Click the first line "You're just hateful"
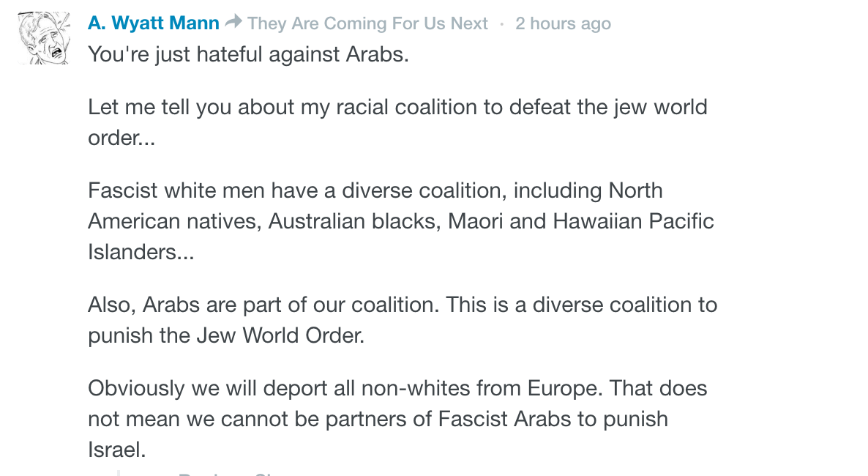The height and width of the screenshot is (476, 868). point(248,54)
